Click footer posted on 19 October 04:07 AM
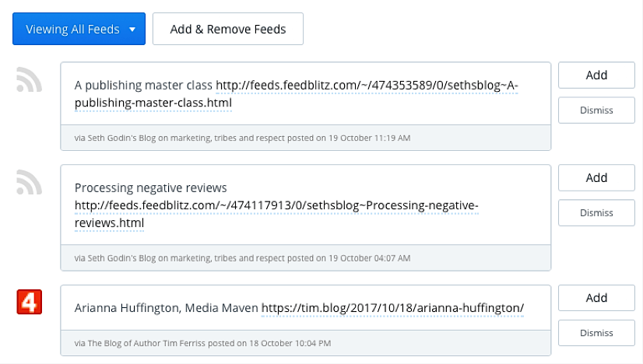Viewport: 643px width, 364px height. tap(349, 258)
